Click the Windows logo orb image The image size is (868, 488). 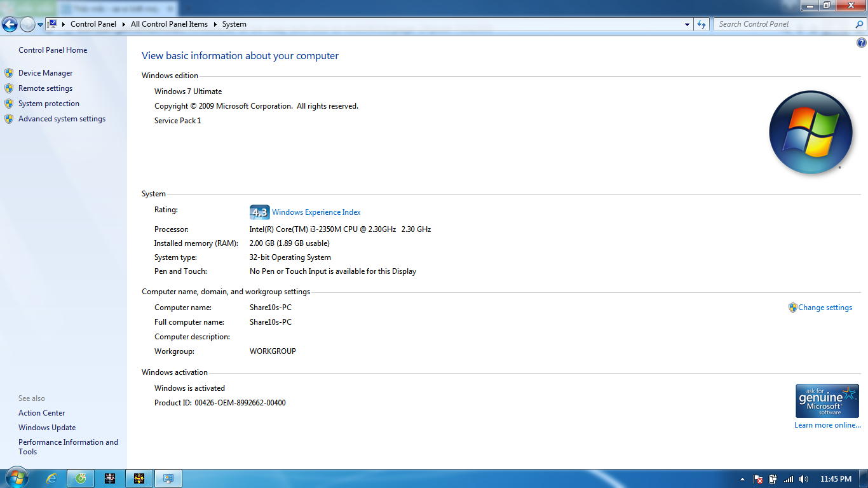pyautogui.click(x=811, y=133)
